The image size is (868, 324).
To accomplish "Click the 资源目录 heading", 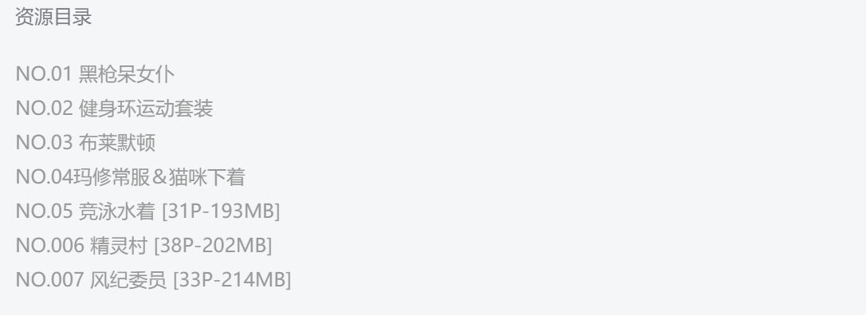I will tap(53, 18).
